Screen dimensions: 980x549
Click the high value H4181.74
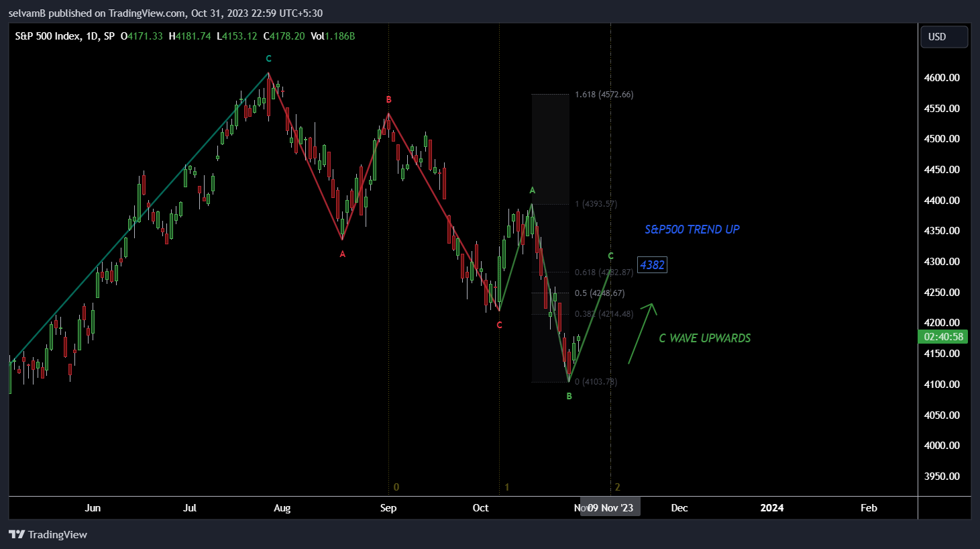click(190, 36)
